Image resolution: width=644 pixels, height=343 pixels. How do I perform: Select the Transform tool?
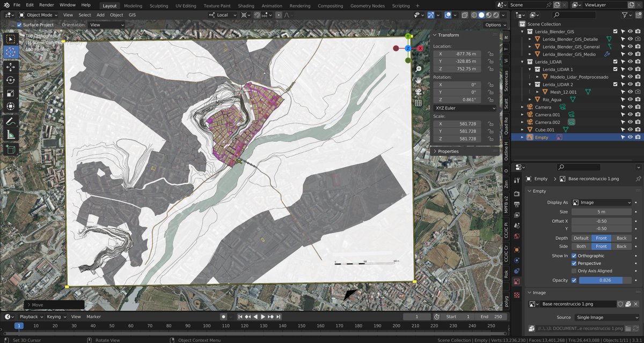coord(11,107)
